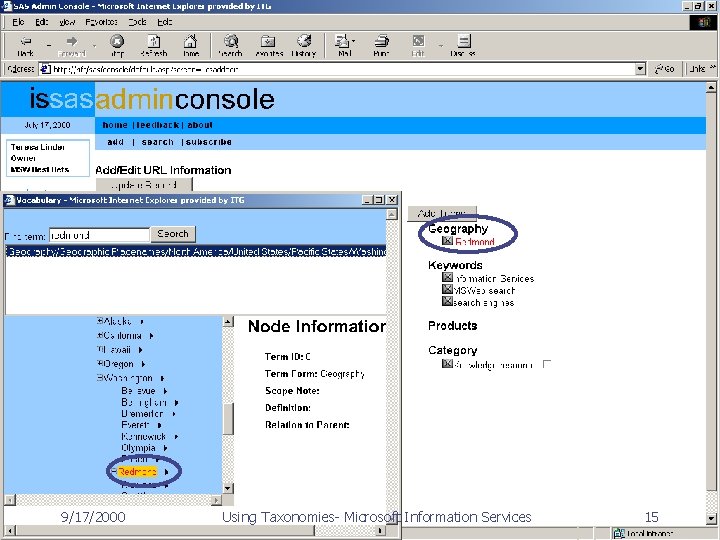Screen dimensions: 720x540
Task: Click the Print toolbar icon
Action: [381, 45]
